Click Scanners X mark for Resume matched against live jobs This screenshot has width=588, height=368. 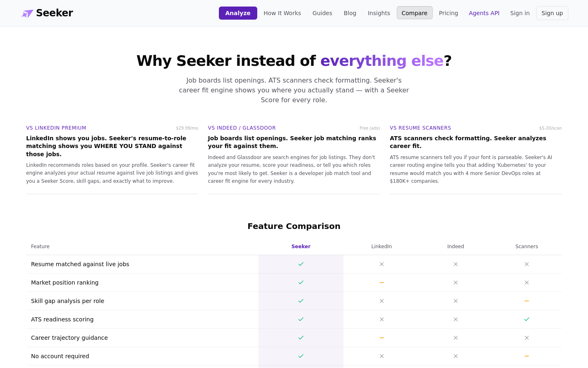point(527,264)
